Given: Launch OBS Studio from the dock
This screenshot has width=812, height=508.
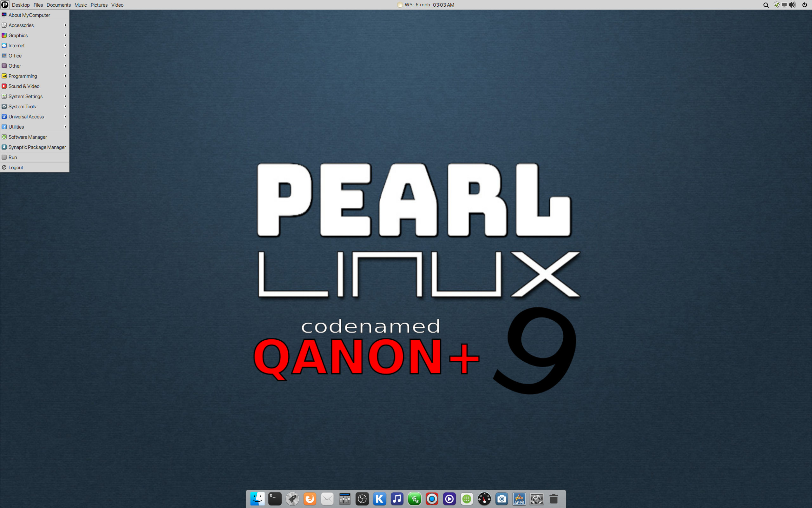Looking at the screenshot, I should pos(362,499).
